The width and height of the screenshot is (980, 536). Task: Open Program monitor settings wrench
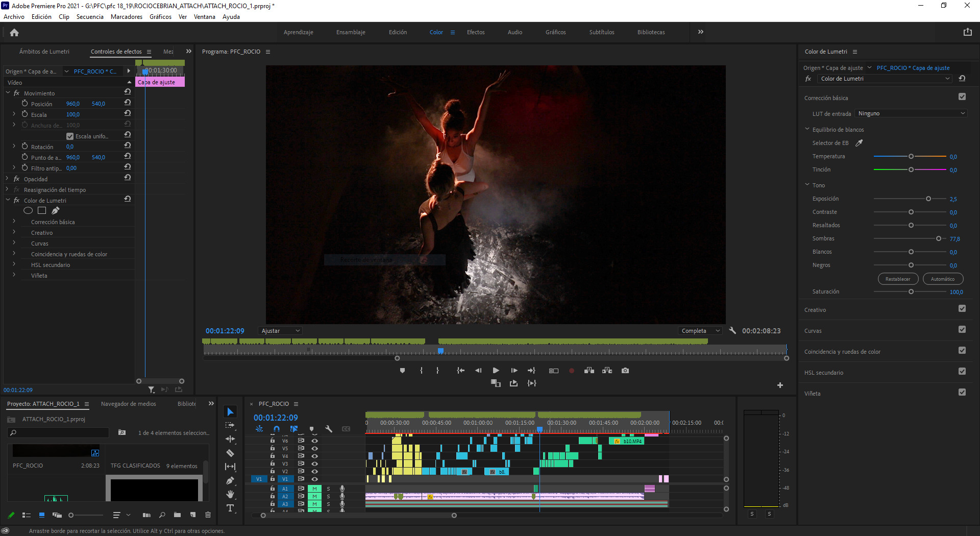pos(732,330)
